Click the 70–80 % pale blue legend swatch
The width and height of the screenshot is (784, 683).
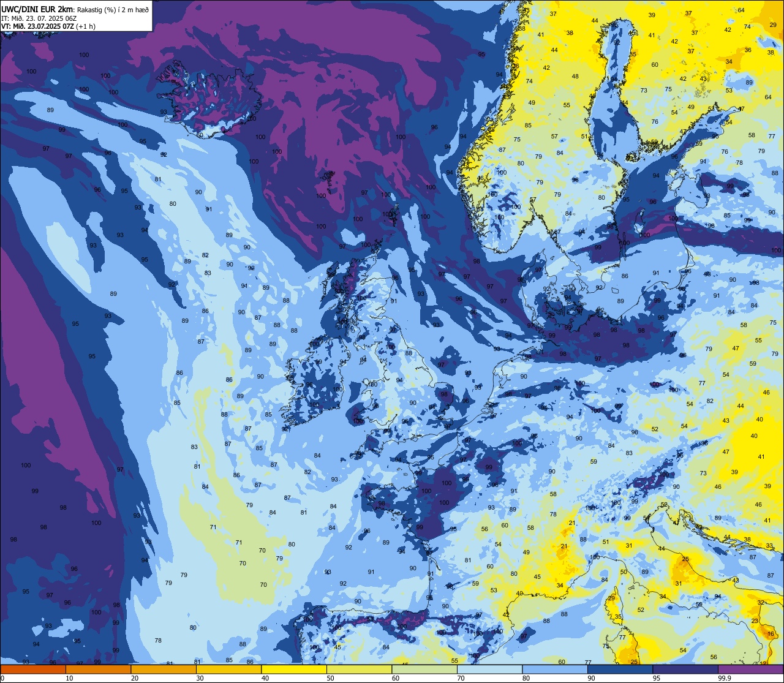(490, 670)
